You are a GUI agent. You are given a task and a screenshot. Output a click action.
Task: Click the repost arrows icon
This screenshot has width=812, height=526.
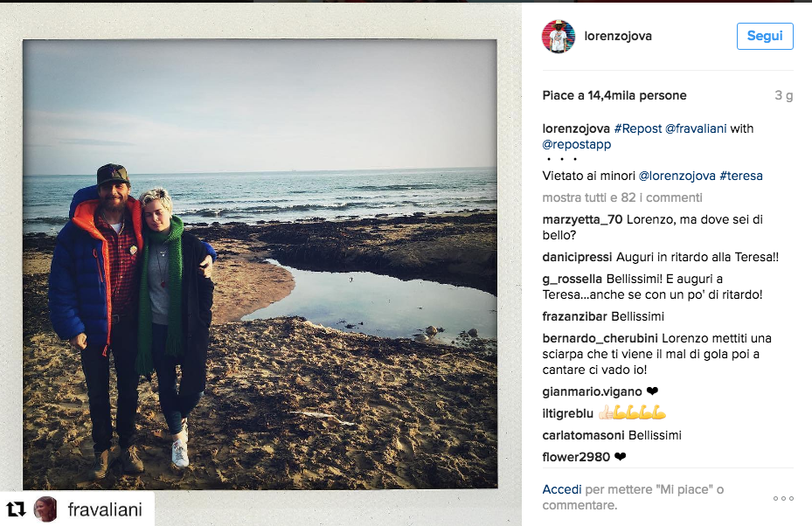click(16, 509)
